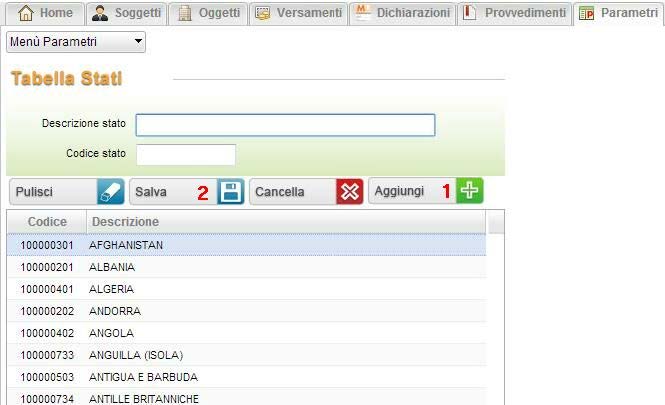Select the ALGERIA row

[246, 289]
